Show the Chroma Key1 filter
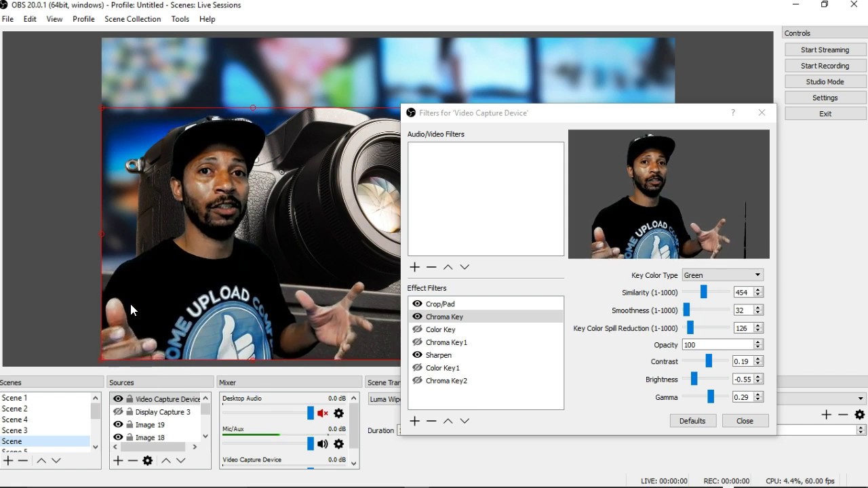Image resolution: width=868 pixels, height=488 pixels. point(418,342)
